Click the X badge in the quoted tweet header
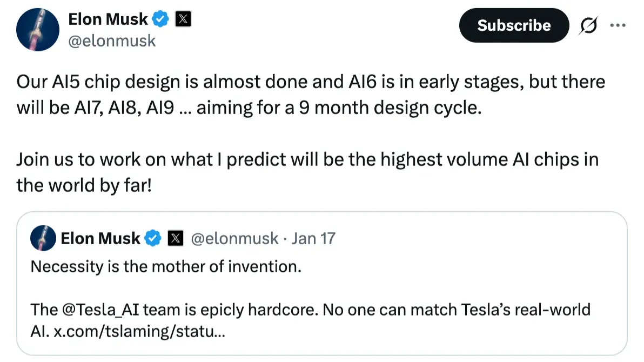Image resolution: width=644 pixels, height=362 pixels. [176, 238]
